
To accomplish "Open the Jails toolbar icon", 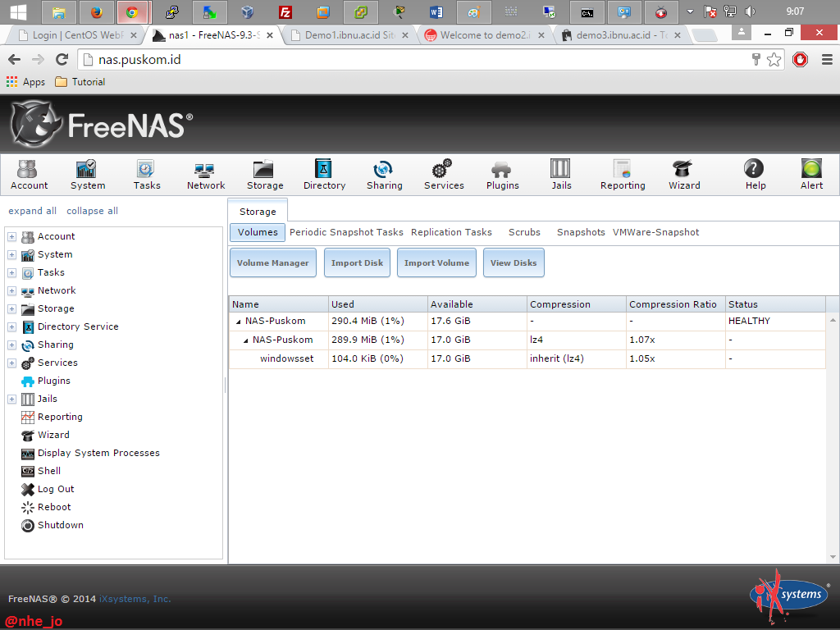I will pyautogui.click(x=561, y=175).
